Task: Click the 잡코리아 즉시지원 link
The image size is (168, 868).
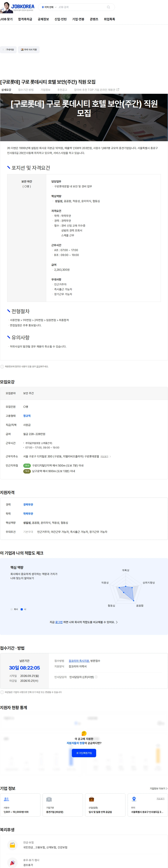Action: (x=79, y=661)
